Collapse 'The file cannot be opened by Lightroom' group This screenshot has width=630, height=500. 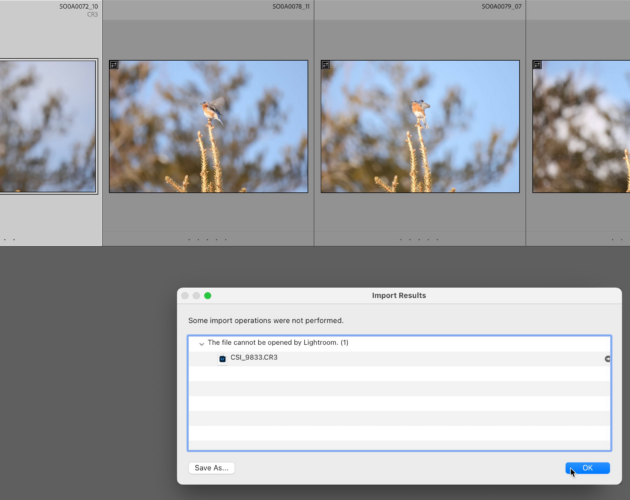[201, 344]
